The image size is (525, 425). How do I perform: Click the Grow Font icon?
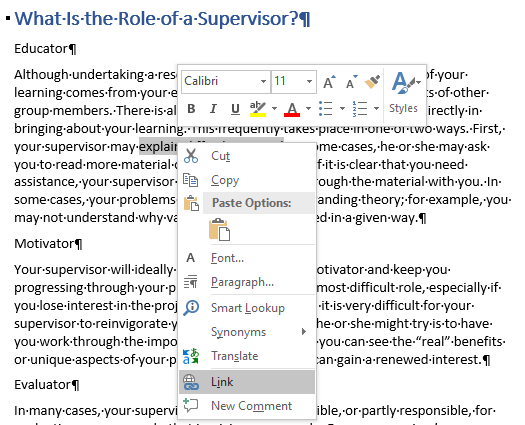click(x=329, y=82)
